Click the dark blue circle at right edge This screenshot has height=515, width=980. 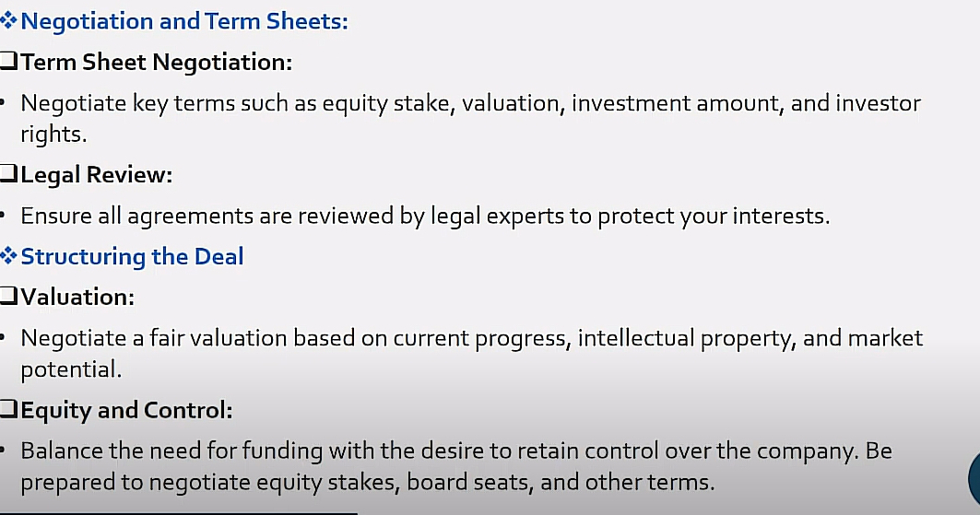(974, 479)
